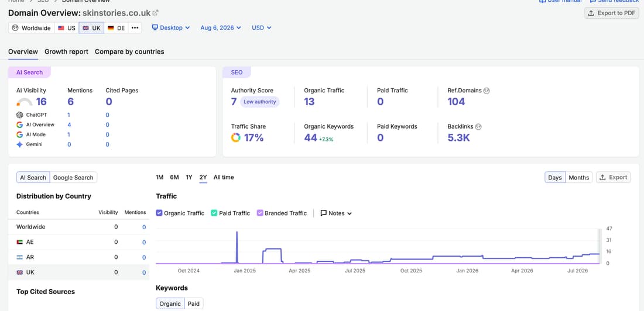Click the chart's vertical range slider handle

point(600,246)
